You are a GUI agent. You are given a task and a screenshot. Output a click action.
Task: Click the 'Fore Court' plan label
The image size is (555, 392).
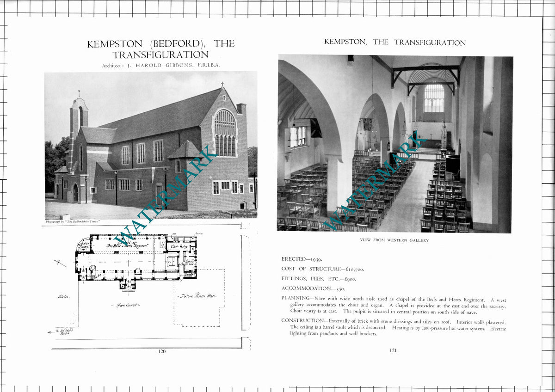tap(126, 305)
